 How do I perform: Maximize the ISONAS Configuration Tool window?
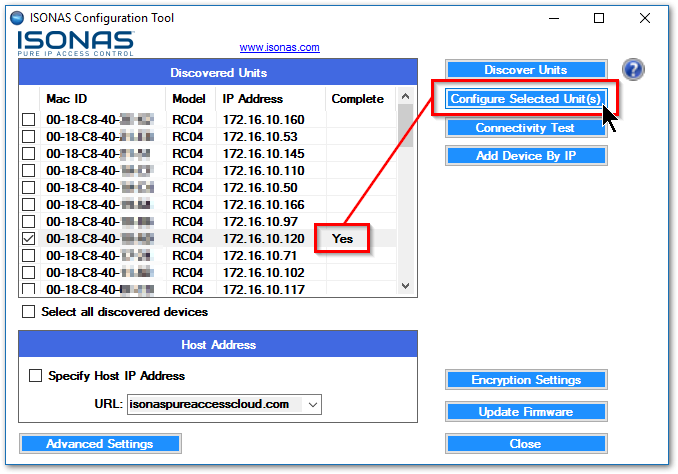point(599,18)
